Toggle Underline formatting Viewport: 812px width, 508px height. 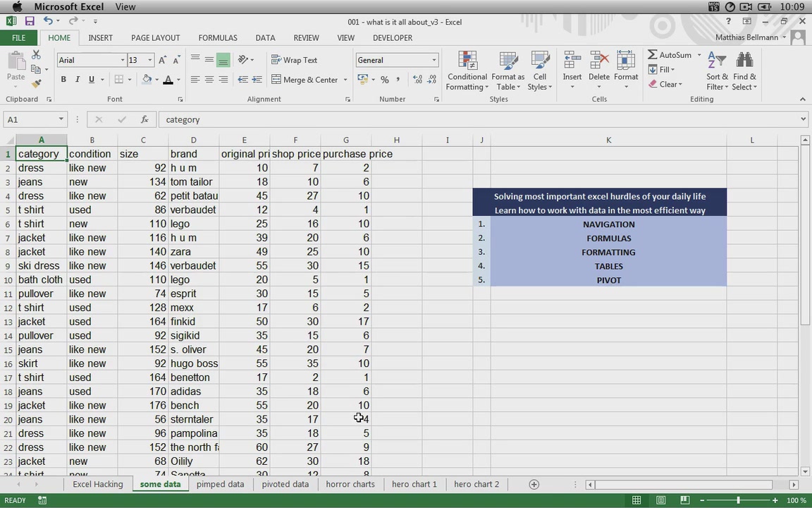[91, 79]
